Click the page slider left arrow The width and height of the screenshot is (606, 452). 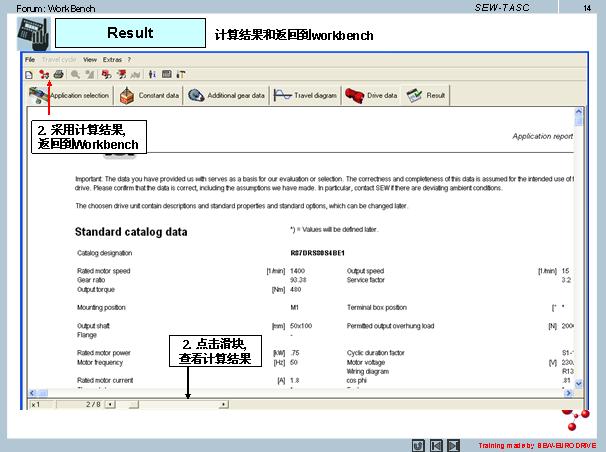111,404
